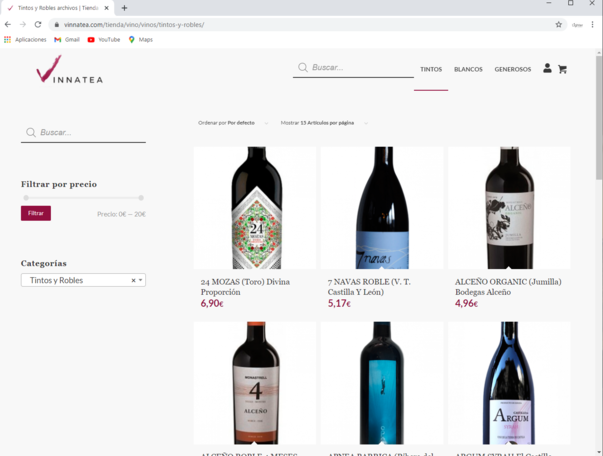Open Chrome's three-dot menu
The width and height of the screenshot is (603, 456).
coord(592,25)
